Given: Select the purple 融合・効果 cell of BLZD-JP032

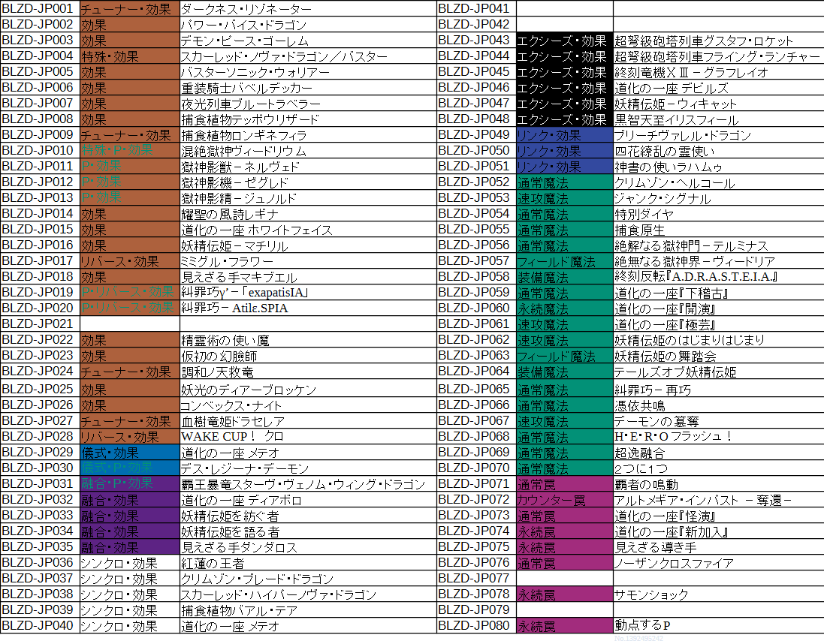Looking at the screenshot, I should click(128, 500).
